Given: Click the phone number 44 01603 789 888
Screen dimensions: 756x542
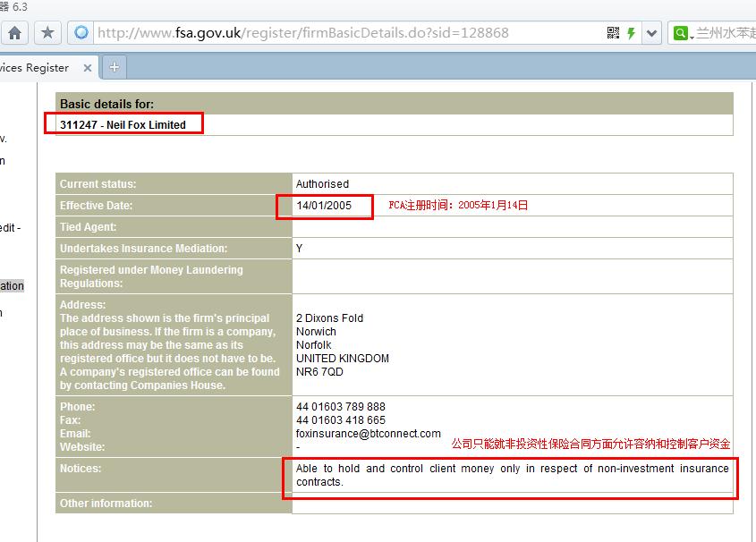Looking at the screenshot, I should click(x=340, y=407).
